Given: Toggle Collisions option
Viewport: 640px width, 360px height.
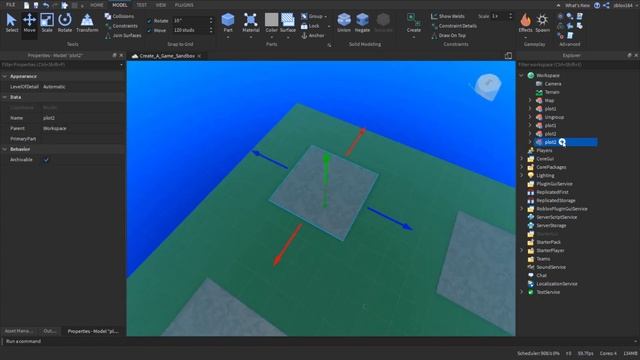Looking at the screenshot, I should [119, 16].
